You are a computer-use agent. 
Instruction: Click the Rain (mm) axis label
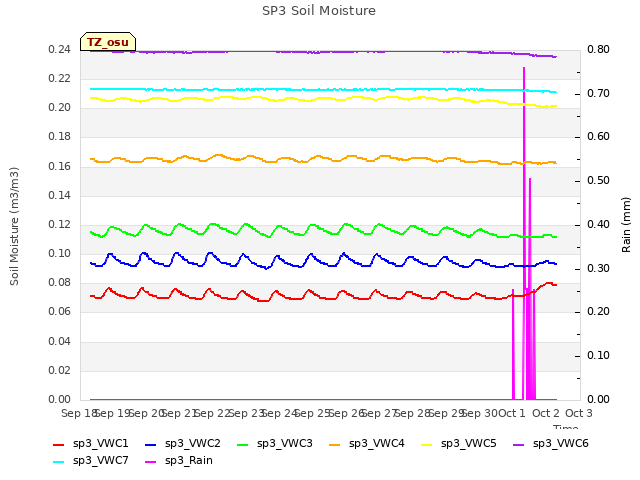pos(626,225)
